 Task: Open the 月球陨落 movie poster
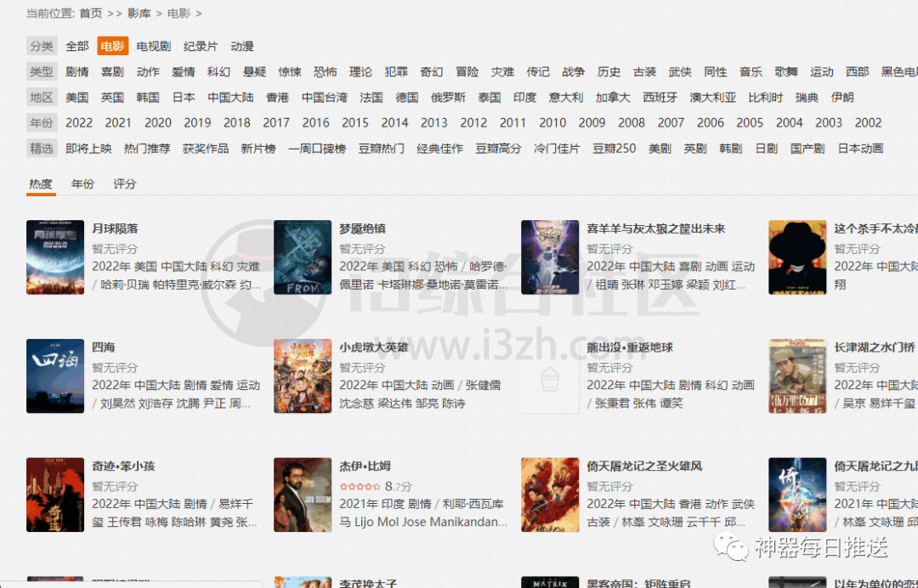pyautogui.click(x=55, y=257)
